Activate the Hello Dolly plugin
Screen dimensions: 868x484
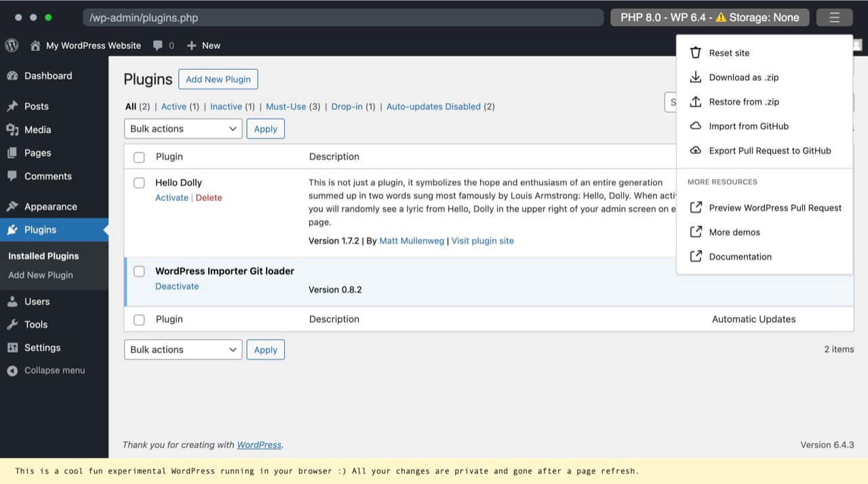(x=172, y=198)
